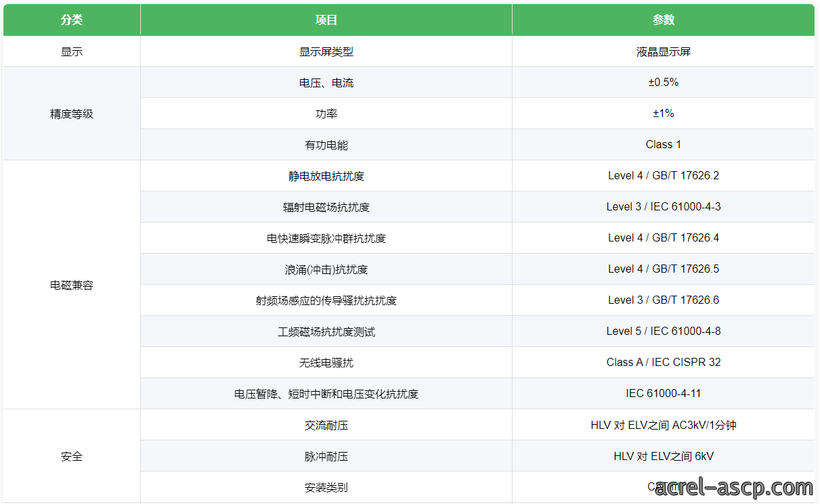Click Level 5 / IEC 61000-4-8 value

point(664,331)
